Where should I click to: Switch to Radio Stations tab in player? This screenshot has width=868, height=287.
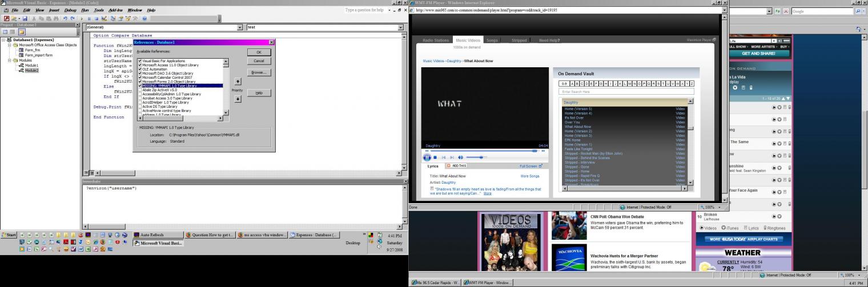(436, 41)
